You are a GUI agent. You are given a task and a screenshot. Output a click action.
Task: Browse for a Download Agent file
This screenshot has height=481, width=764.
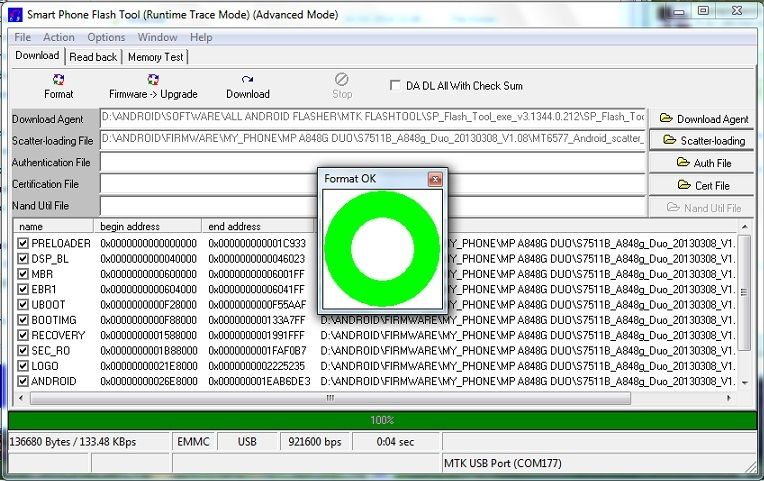702,119
